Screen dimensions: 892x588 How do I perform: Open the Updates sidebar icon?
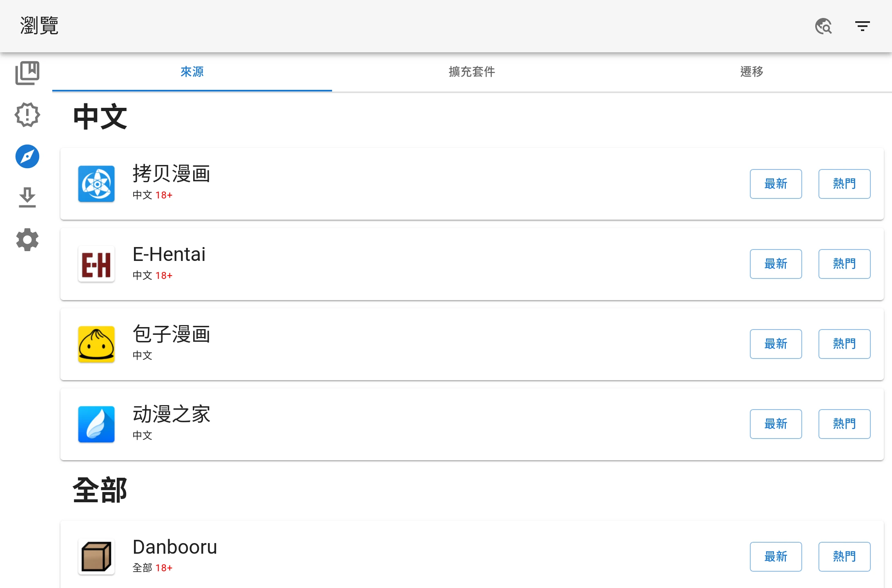tap(27, 115)
